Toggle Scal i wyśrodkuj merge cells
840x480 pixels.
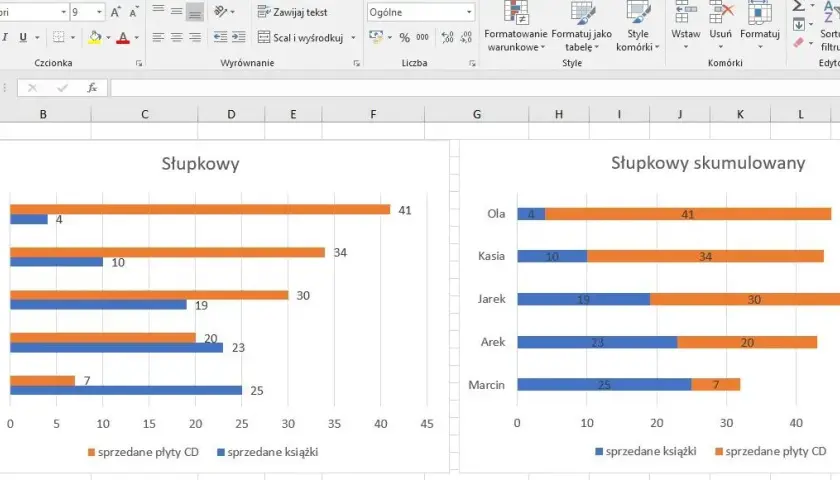pyautogui.click(x=301, y=37)
